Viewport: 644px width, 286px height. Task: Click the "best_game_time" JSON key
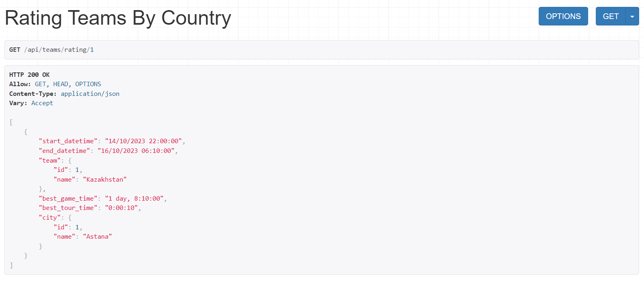click(x=68, y=199)
